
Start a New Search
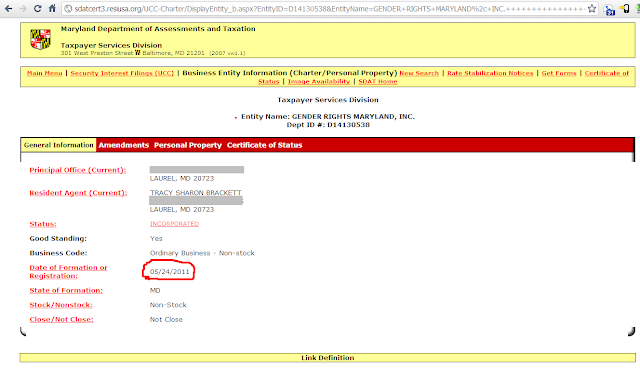point(419,73)
